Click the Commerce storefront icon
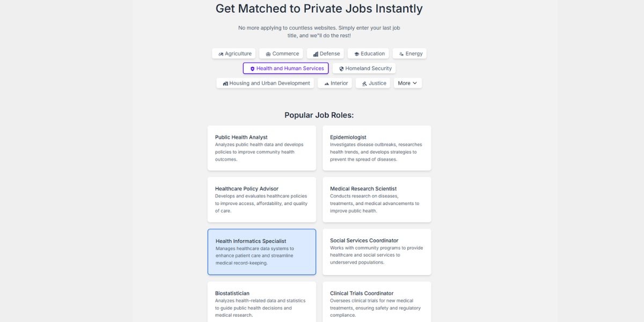644x322 pixels. [268, 54]
